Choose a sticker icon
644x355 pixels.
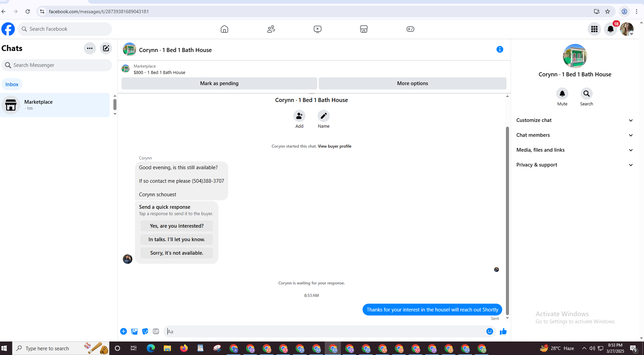(x=145, y=331)
